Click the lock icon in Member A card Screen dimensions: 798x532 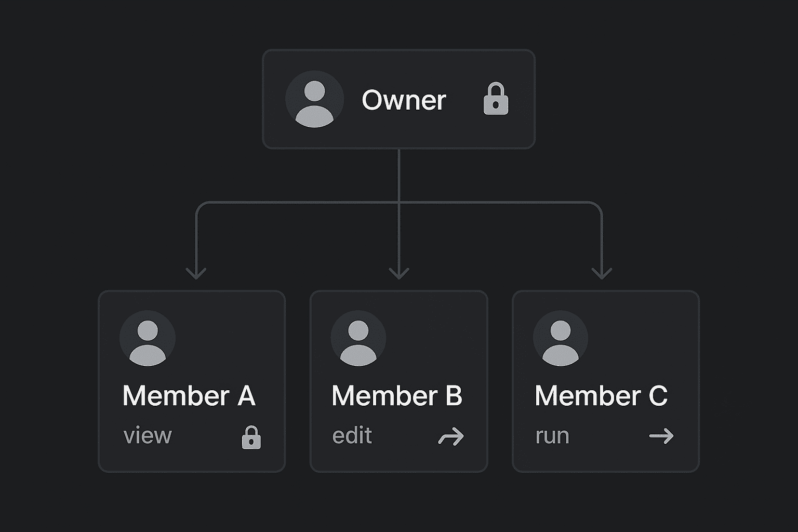point(251,437)
